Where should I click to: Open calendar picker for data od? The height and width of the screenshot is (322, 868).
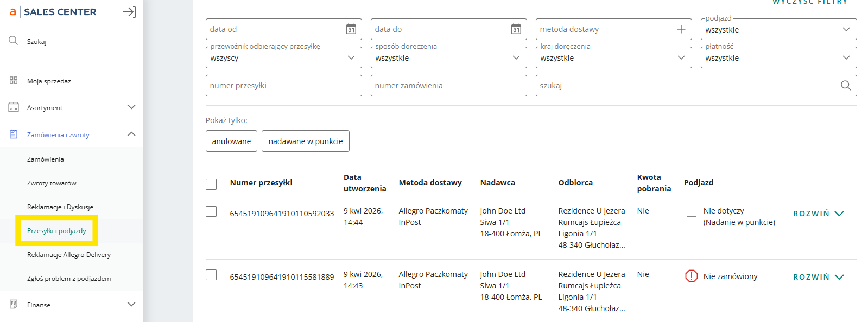[x=351, y=29]
